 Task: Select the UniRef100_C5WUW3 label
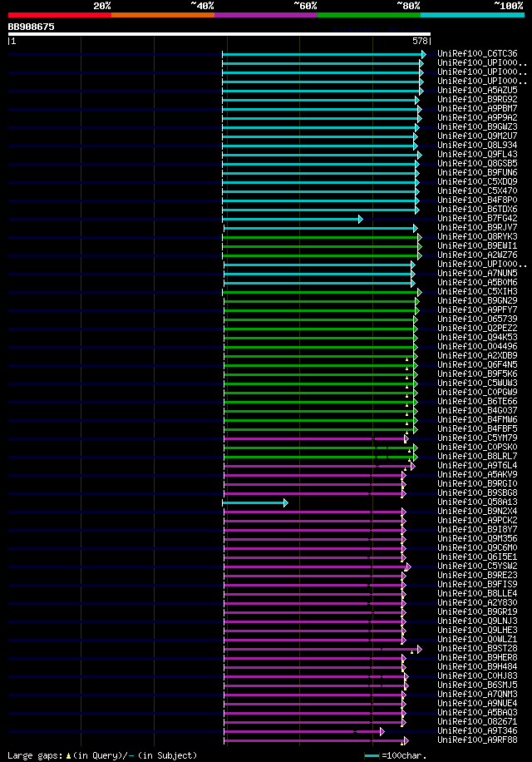477,383
